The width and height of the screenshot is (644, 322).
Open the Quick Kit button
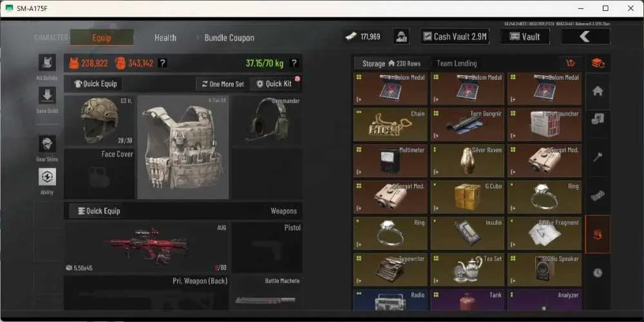click(x=275, y=84)
